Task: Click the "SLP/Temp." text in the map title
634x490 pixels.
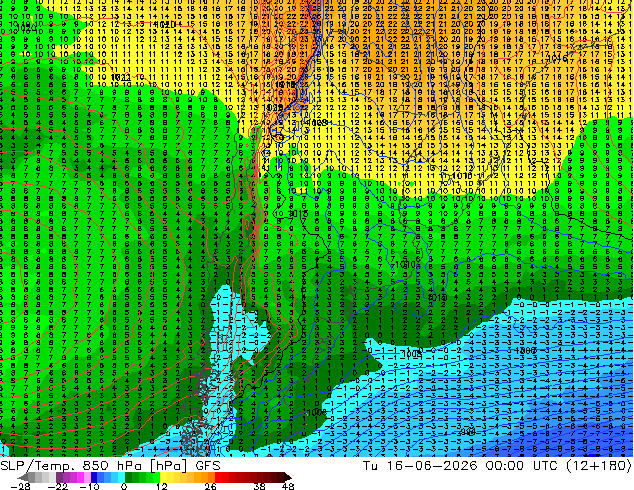Action: [x=37, y=466]
